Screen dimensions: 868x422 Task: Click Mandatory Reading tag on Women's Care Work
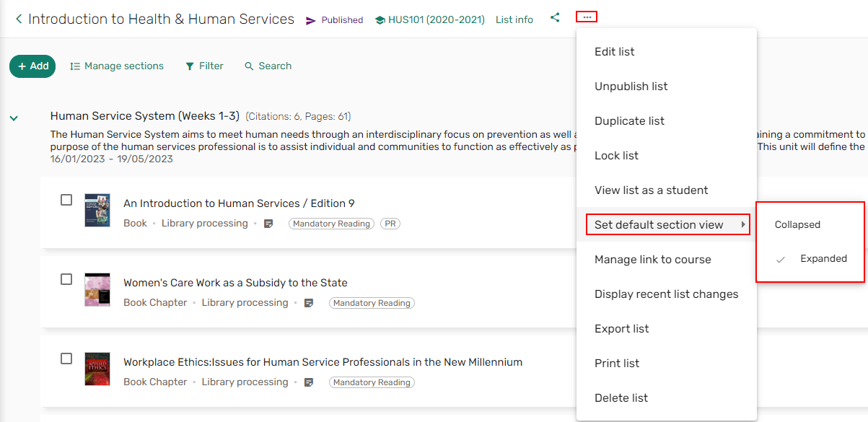372,303
